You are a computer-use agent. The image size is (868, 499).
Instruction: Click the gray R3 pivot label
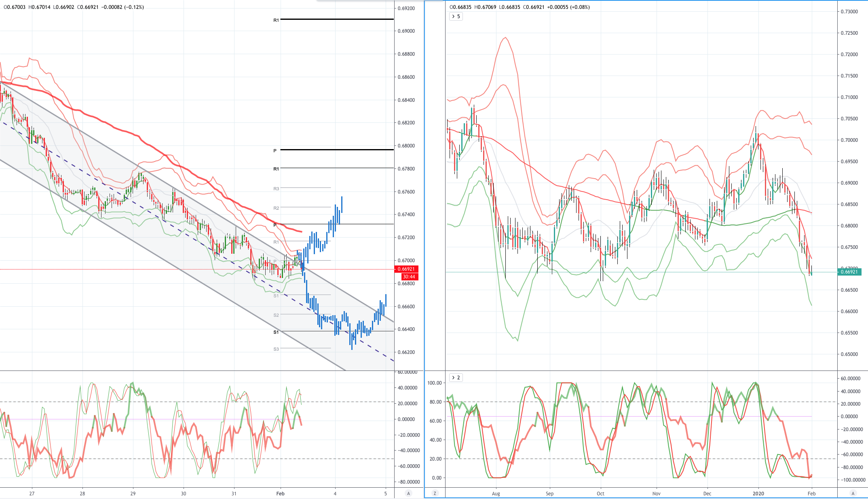(x=276, y=189)
